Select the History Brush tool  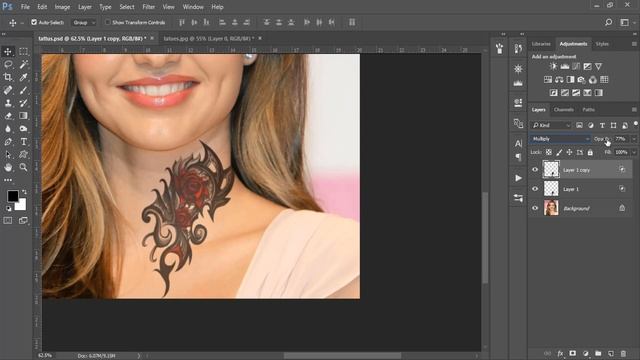pyautogui.click(x=23, y=103)
